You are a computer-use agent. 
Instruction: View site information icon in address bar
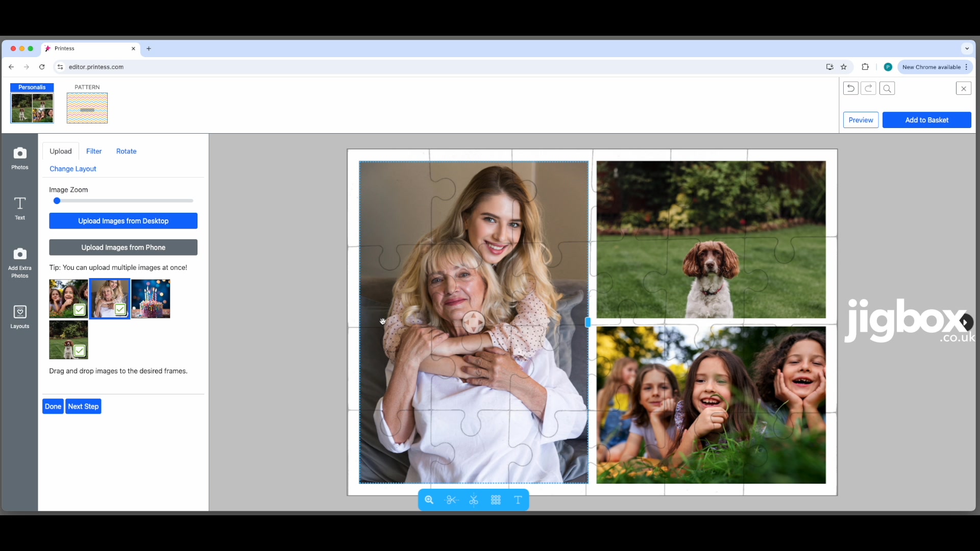[60, 67]
